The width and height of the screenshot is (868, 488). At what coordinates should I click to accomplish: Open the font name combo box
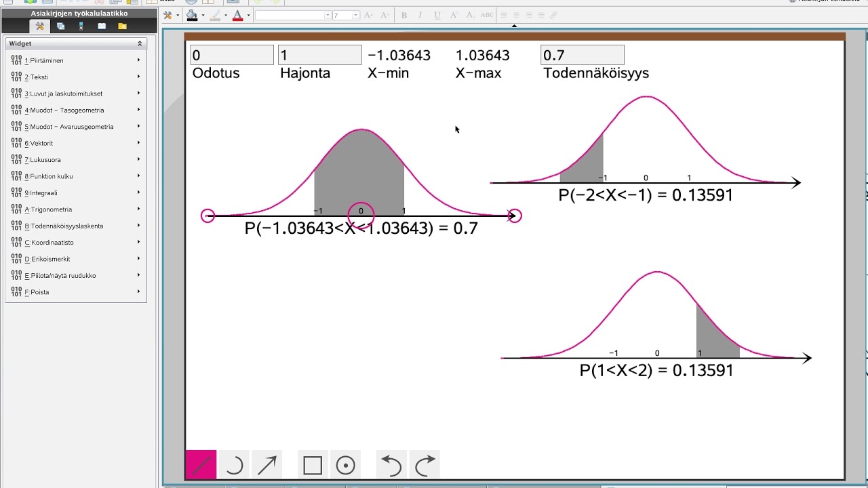point(293,15)
